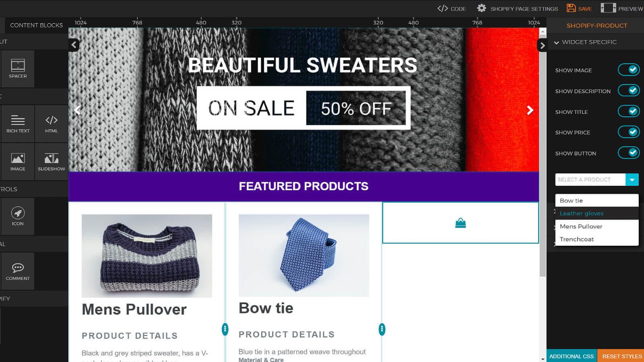Select the Comment block
Image resolution: width=644 pixels, height=362 pixels.
click(x=18, y=271)
